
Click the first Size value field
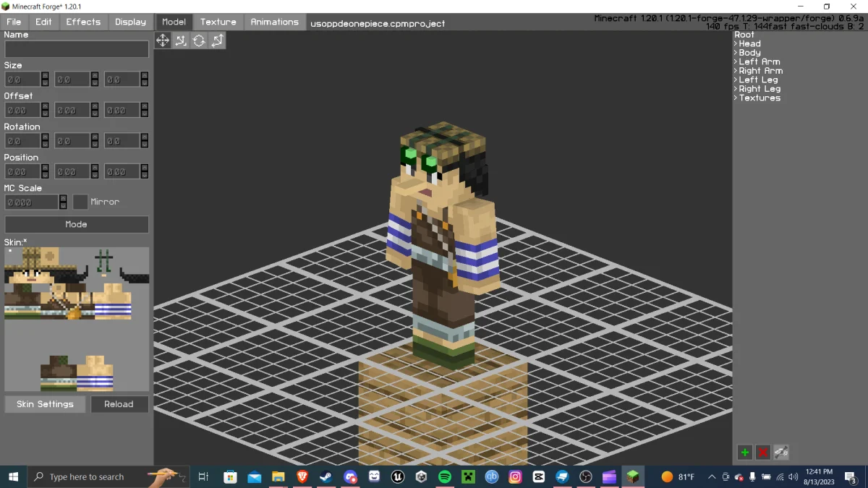(22, 80)
